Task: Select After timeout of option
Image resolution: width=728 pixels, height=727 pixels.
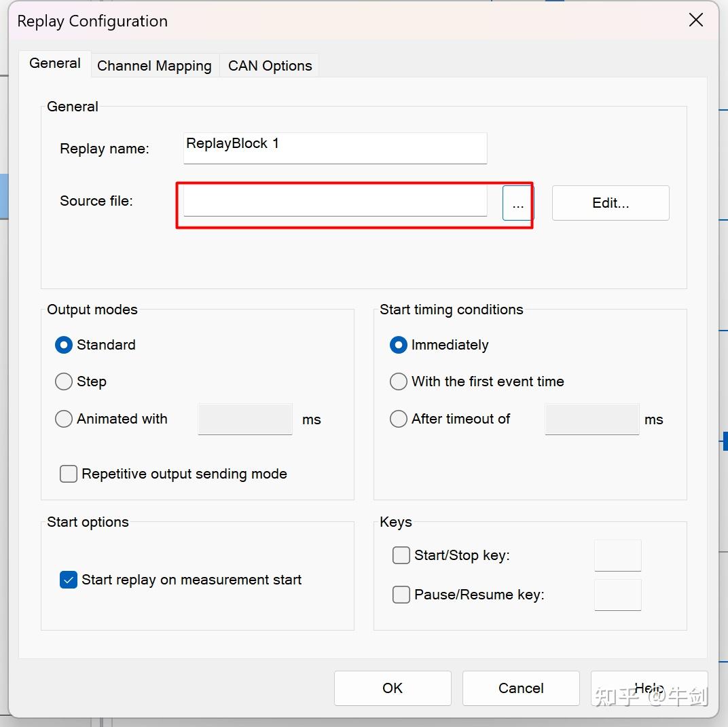Action: click(x=399, y=419)
